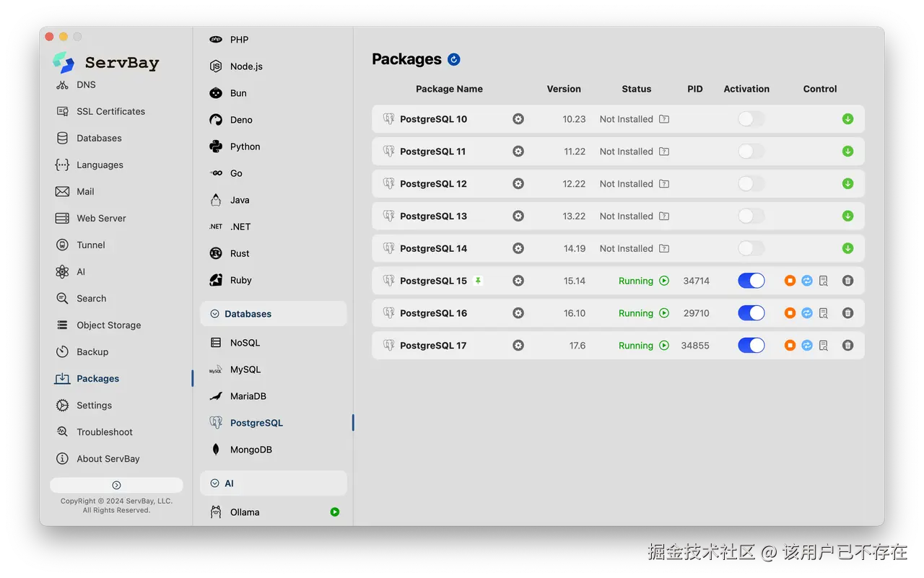924x578 pixels.
Task: Disable the PostgreSQL 15 activation switch
Action: click(751, 281)
